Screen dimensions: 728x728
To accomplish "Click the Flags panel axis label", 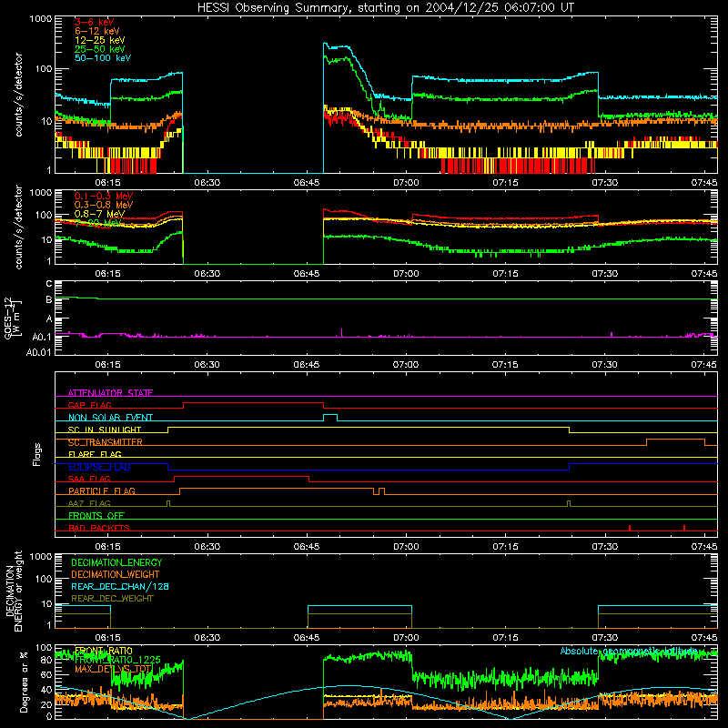I will (x=37, y=454).
